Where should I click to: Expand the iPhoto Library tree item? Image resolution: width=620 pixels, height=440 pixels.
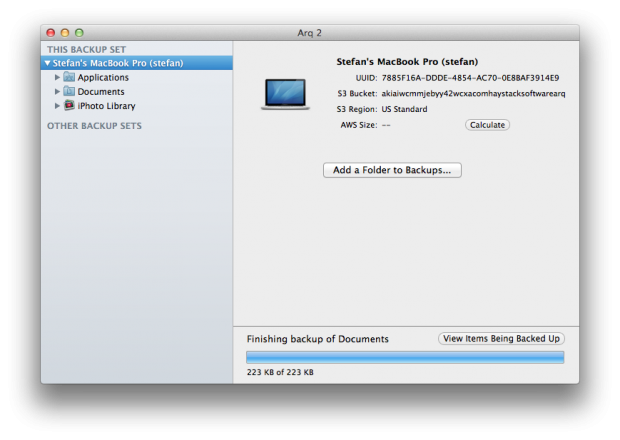pyautogui.click(x=57, y=106)
